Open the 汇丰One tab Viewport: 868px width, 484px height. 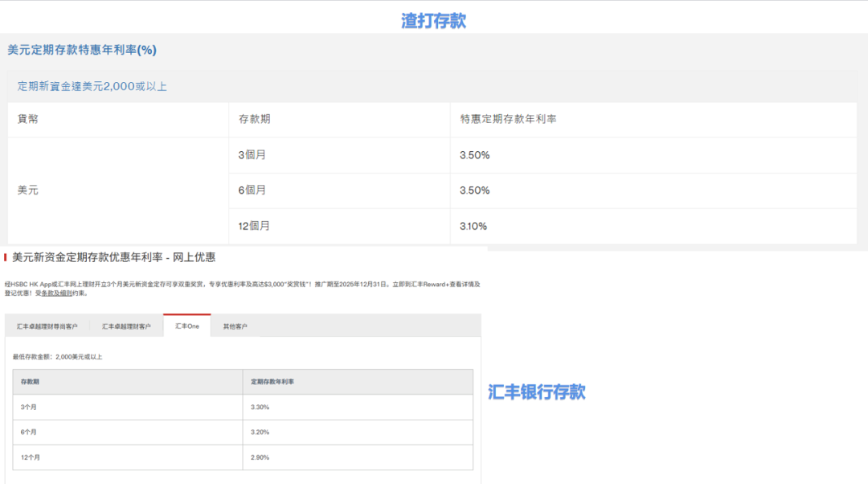click(187, 326)
